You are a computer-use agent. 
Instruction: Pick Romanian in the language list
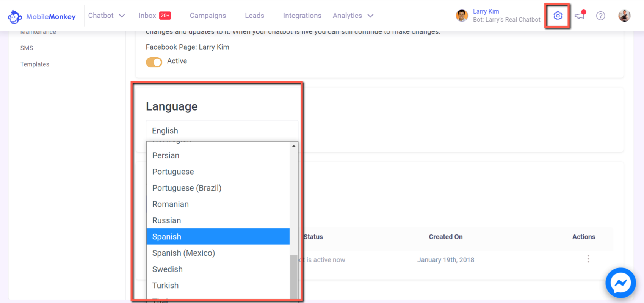(218, 204)
